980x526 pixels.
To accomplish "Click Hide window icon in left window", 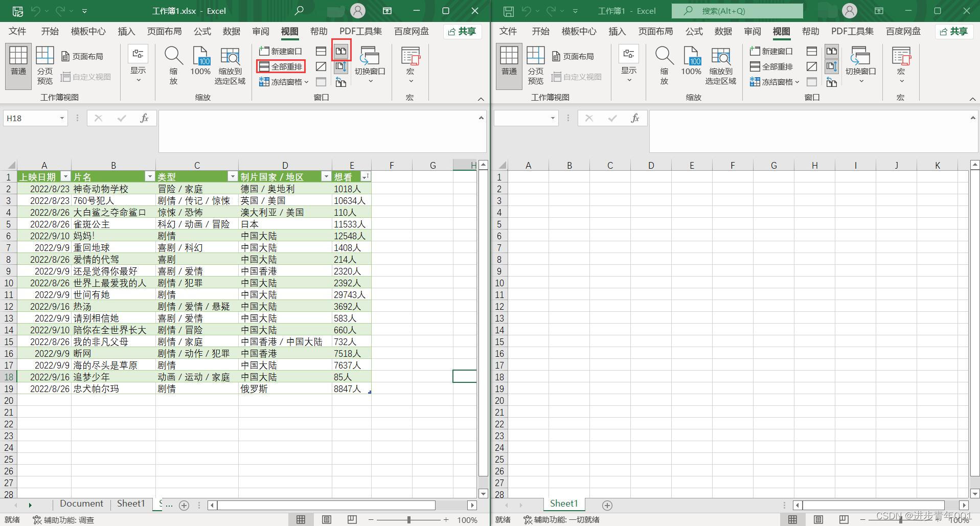I will (321, 66).
